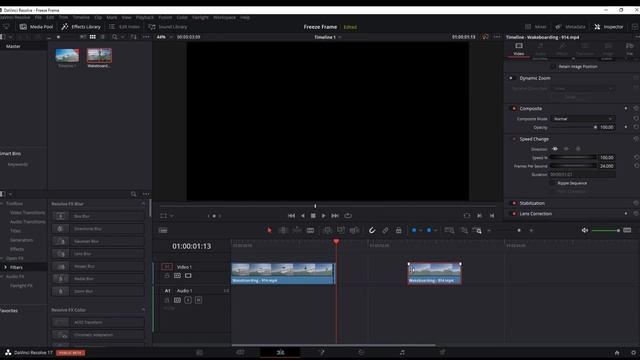Select the Trim Edit Mode tool
Screen dimensions: 640x360
point(283,230)
